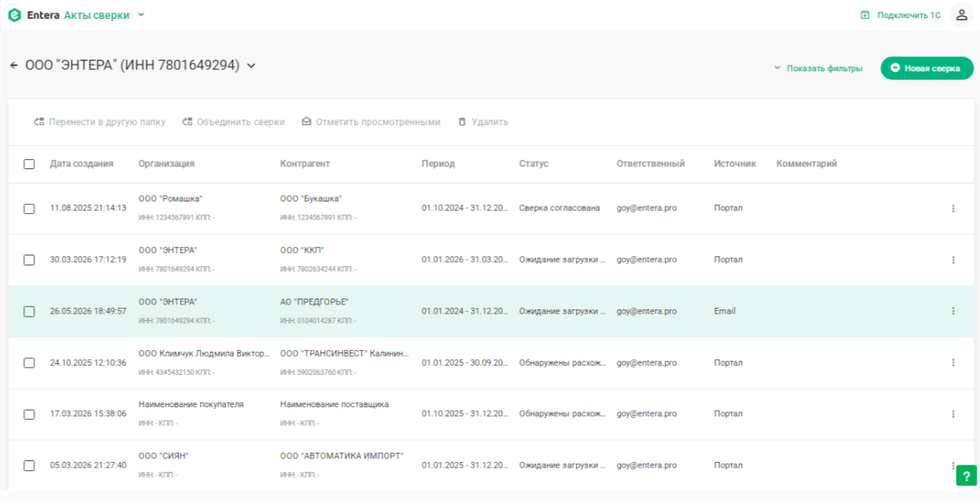Open the Подключить 1С link
This screenshot has width=980, height=501.
[x=900, y=16]
